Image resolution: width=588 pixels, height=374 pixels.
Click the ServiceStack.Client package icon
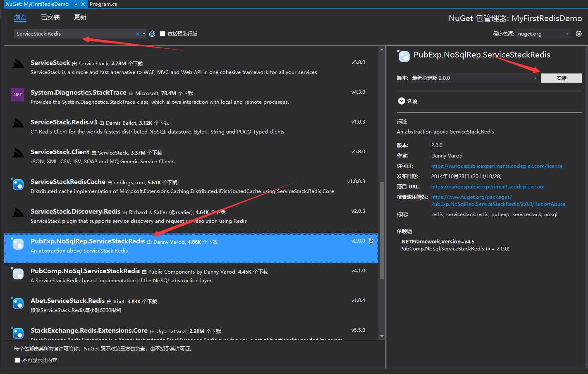18,154
